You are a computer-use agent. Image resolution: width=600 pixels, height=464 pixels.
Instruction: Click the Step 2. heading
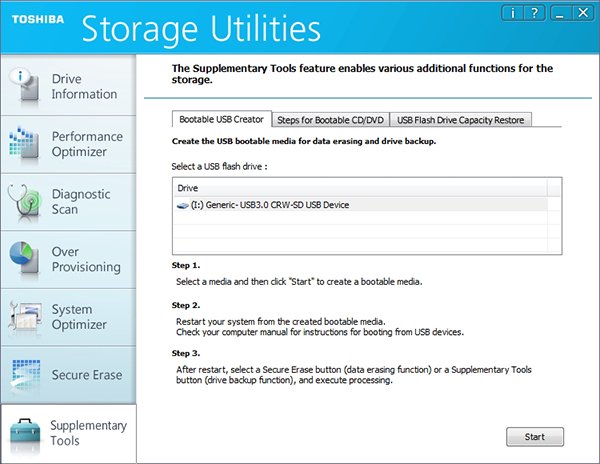pos(186,306)
